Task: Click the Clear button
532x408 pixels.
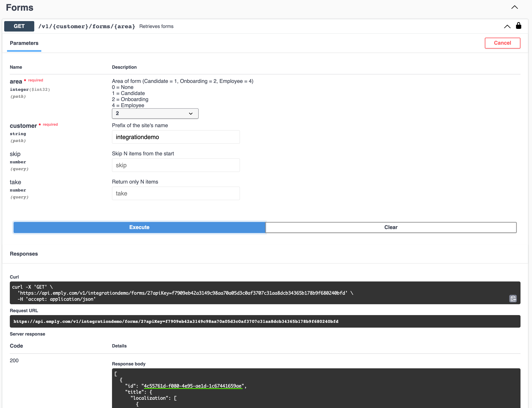Action: tap(391, 227)
